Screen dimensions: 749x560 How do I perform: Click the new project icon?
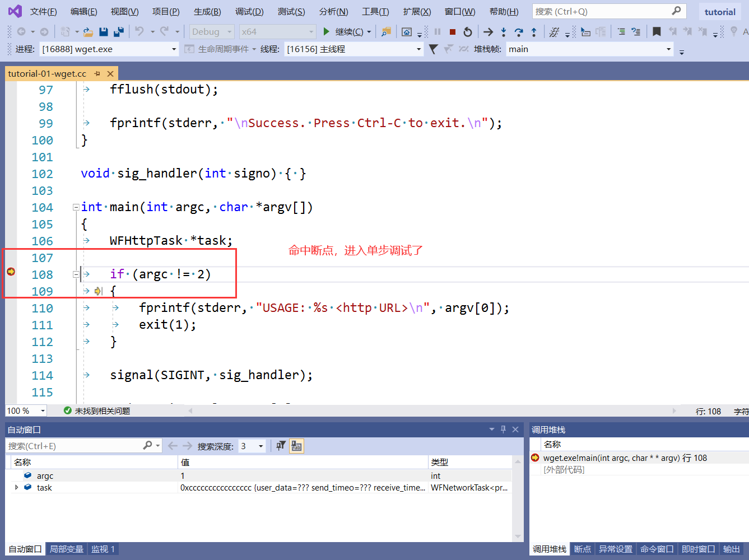pos(66,32)
